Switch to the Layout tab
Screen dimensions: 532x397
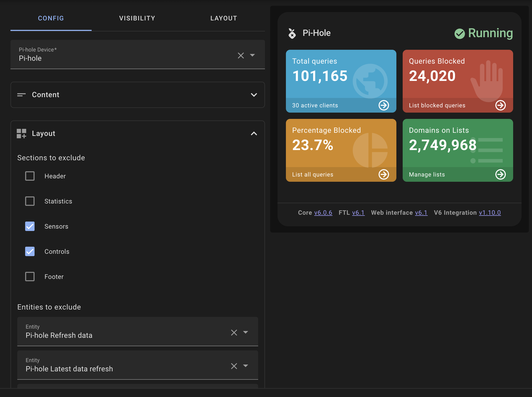tap(224, 18)
